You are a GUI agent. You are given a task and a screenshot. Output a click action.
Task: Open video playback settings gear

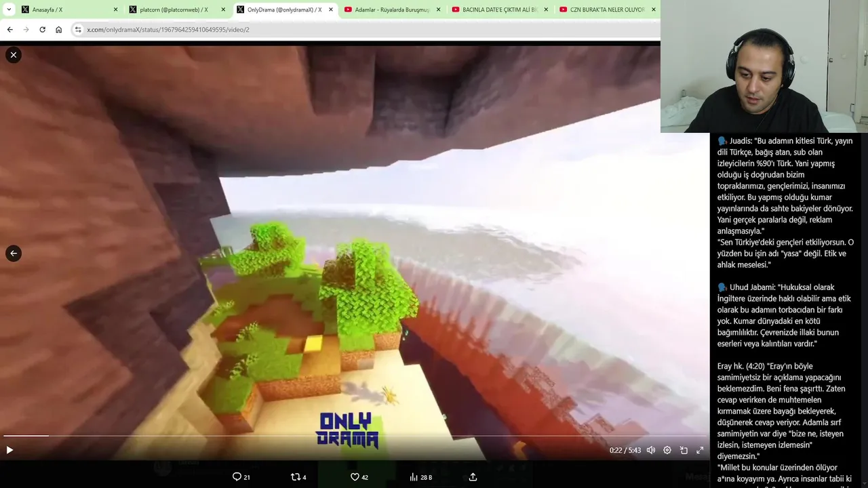[x=667, y=450]
